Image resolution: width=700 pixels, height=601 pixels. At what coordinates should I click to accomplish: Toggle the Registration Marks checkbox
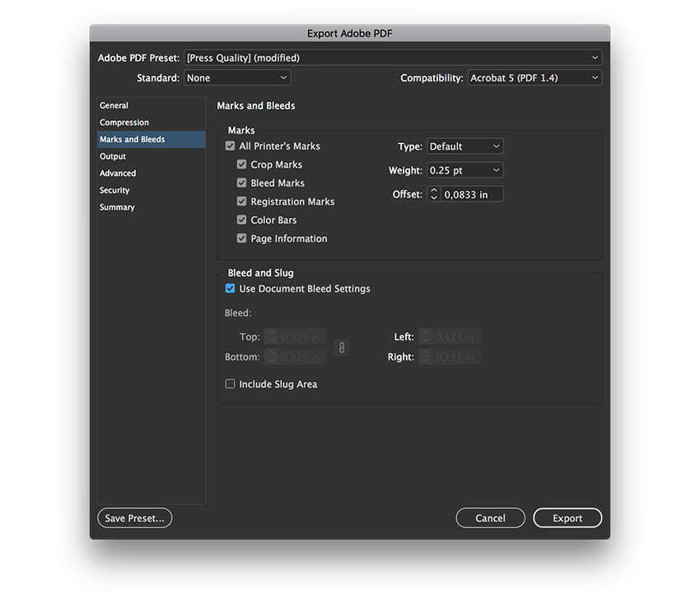point(242,202)
